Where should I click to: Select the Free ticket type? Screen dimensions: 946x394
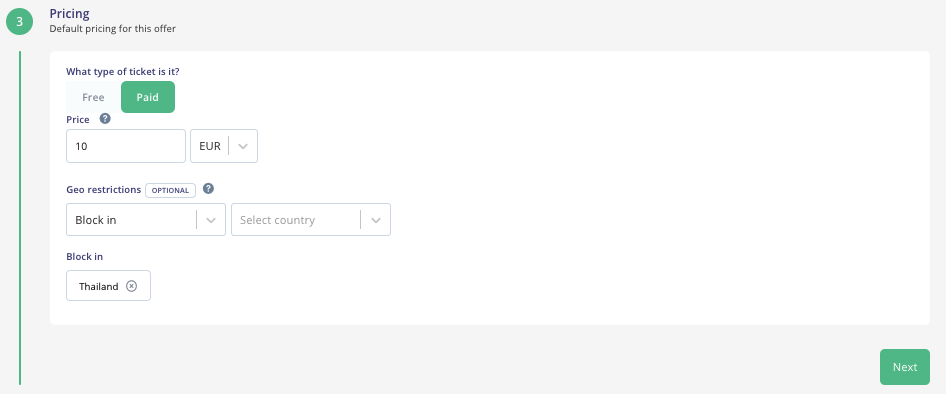[94, 97]
